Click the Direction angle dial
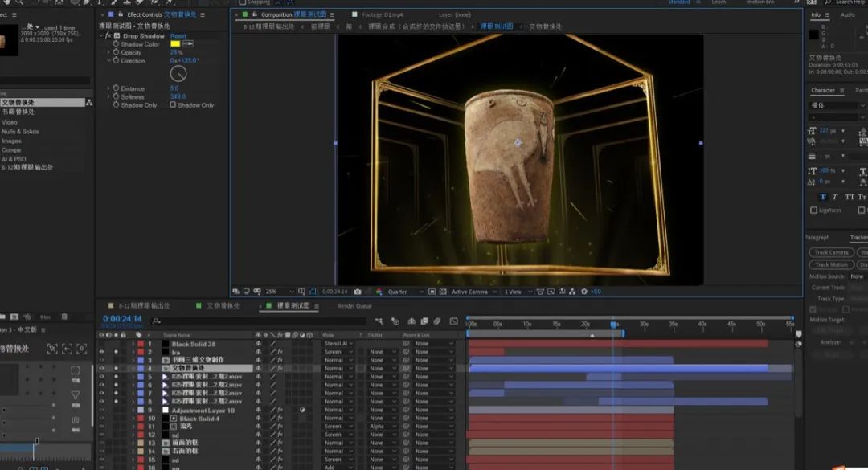The image size is (868, 470). pos(178,74)
